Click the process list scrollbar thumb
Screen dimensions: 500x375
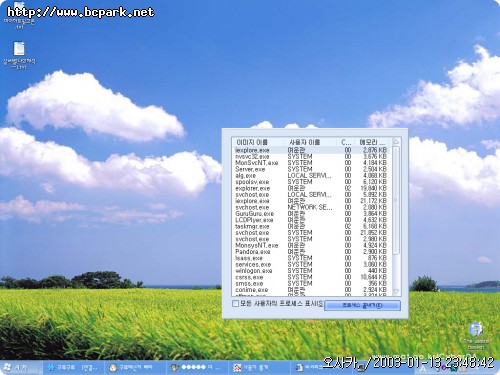pos(396,201)
